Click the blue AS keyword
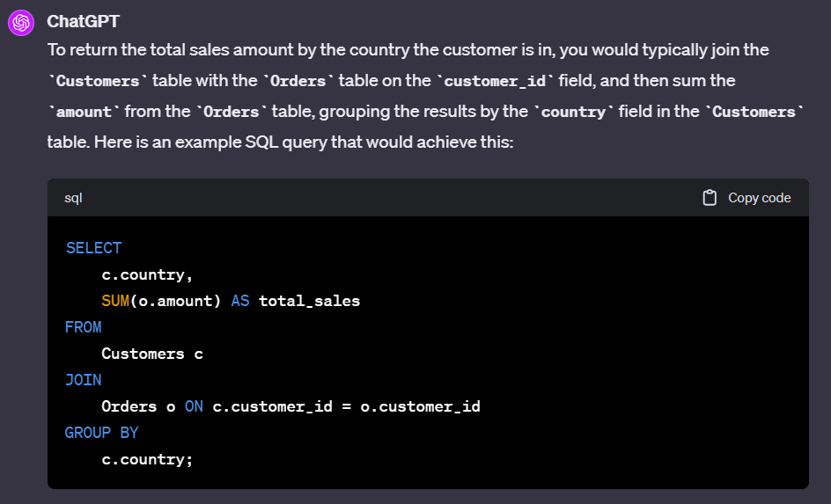This screenshot has width=831, height=504. coord(240,301)
